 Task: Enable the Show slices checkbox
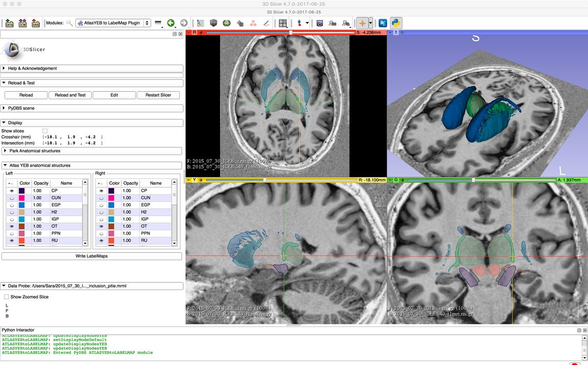coord(45,132)
